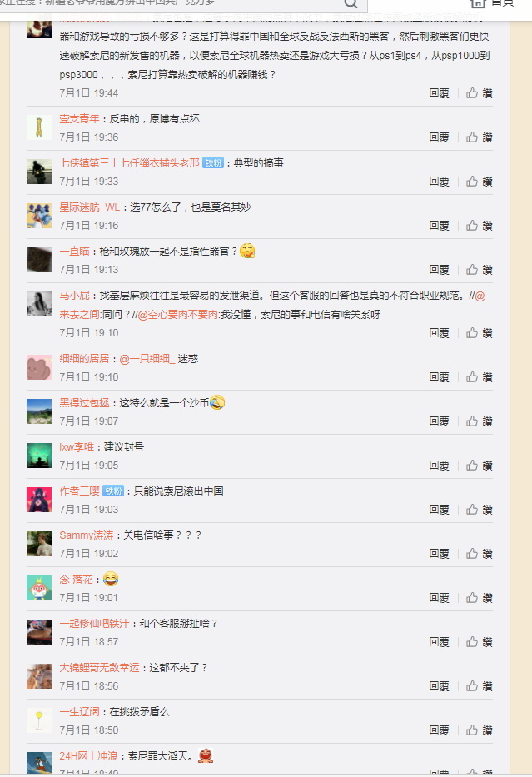This screenshot has width=532, height=777.
Task: Open the @一只细细_ mention link
Action: 147,359
